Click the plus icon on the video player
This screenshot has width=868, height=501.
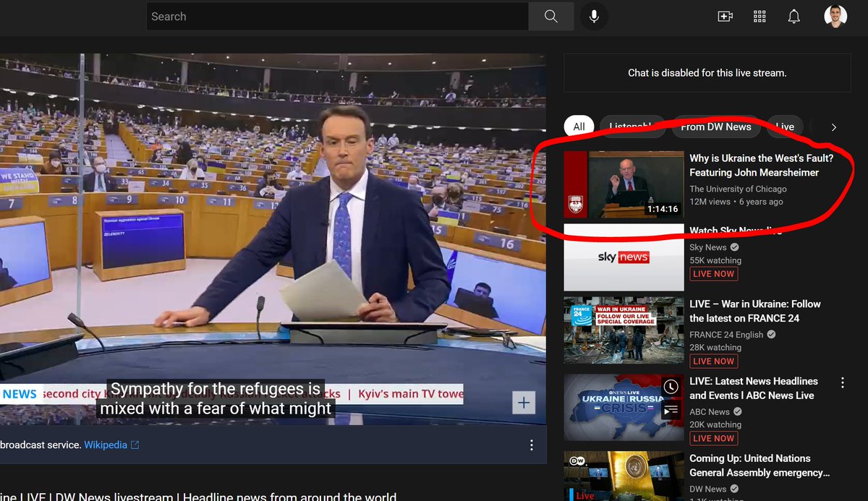[x=524, y=403]
